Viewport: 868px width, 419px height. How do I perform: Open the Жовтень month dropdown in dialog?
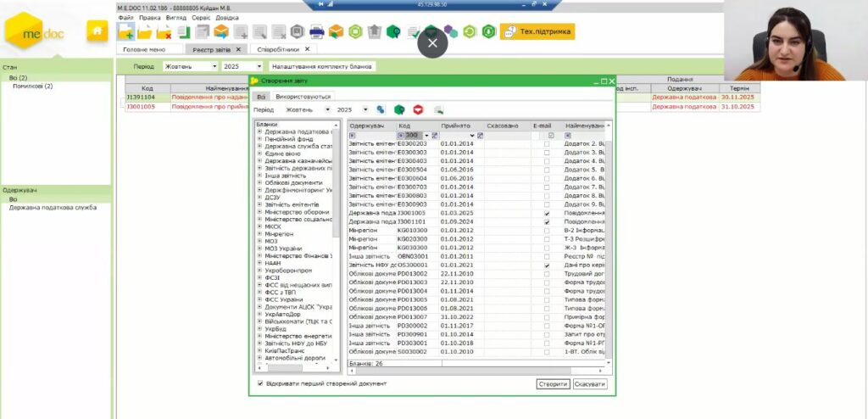tap(329, 109)
